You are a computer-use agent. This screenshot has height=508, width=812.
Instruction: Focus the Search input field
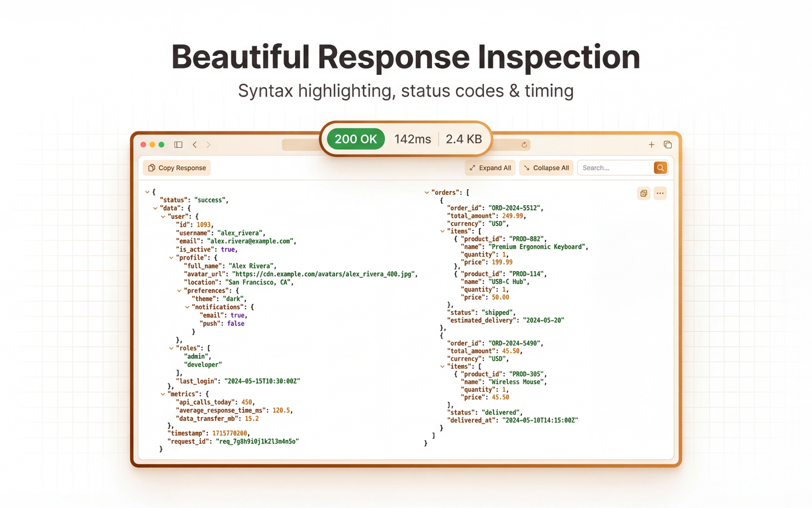[615, 168]
